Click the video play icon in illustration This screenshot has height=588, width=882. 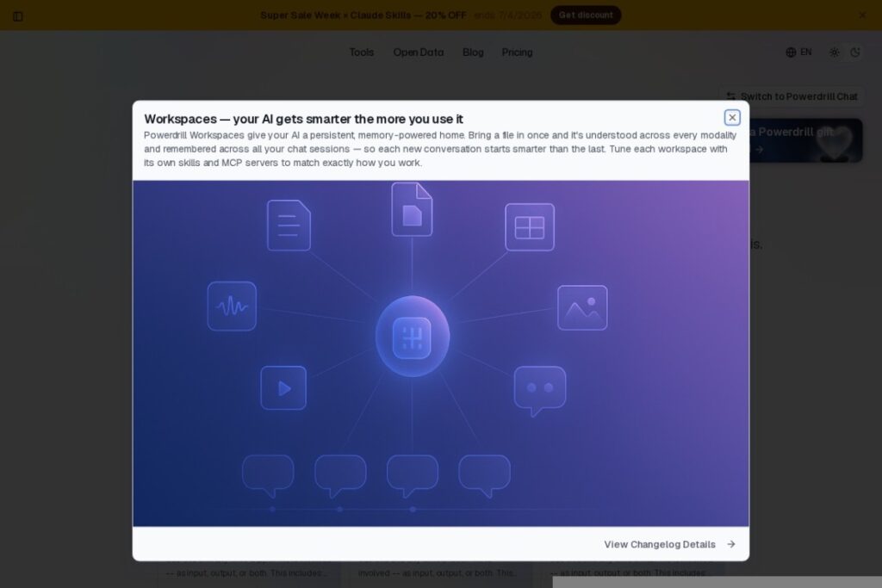coord(283,388)
